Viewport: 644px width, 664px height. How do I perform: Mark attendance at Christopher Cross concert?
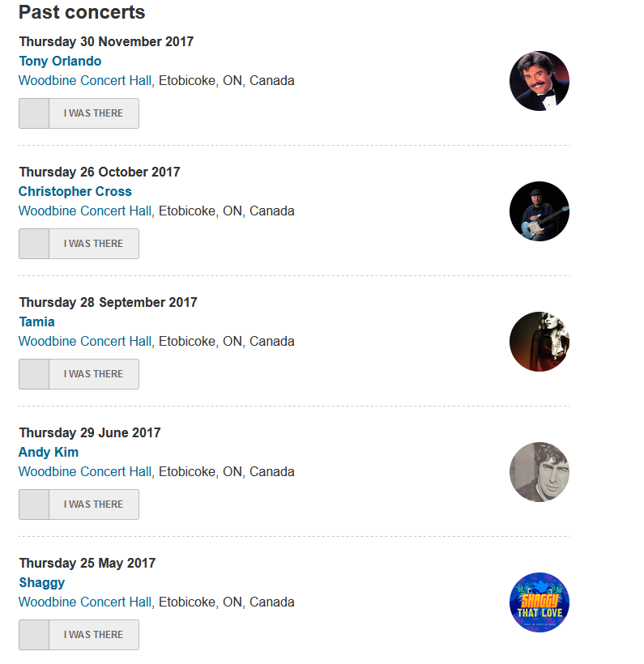click(79, 244)
